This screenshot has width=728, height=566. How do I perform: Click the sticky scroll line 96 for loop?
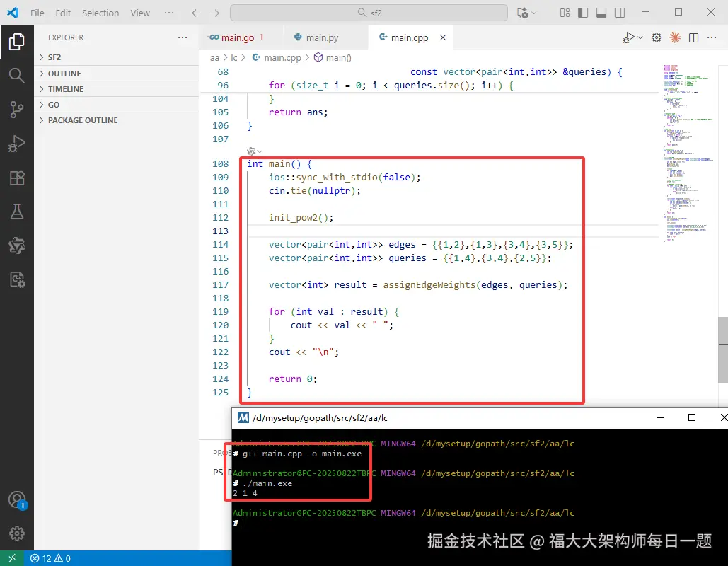[391, 86]
